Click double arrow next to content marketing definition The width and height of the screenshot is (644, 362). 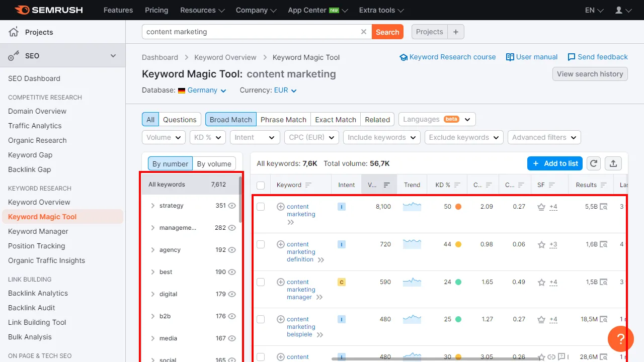321,260
